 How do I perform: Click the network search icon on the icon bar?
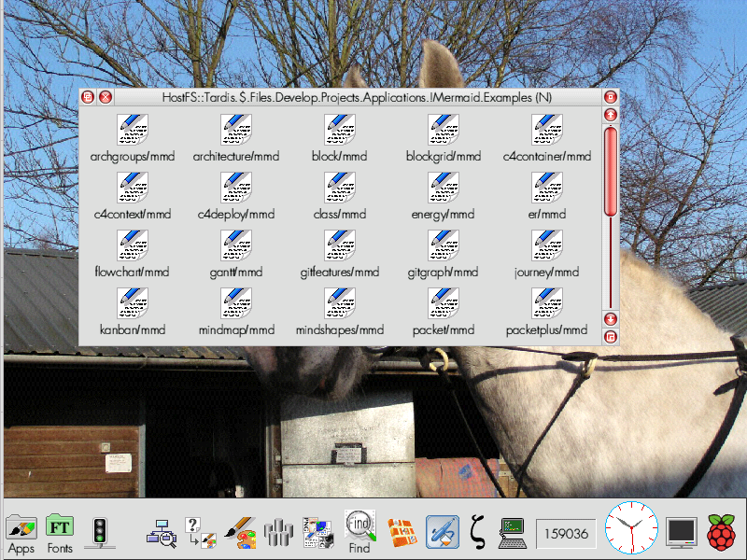pos(162,533)
